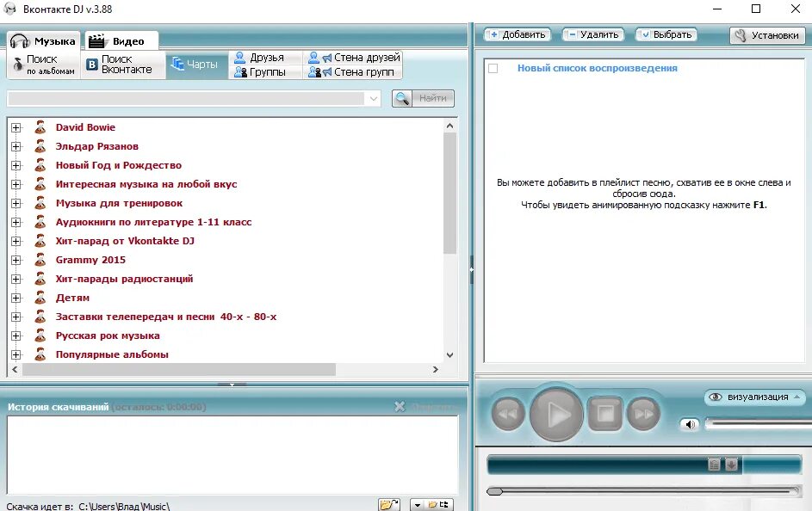
Task: Click the Вконтакте DJ title bar app icon
Action: (9, 9)
